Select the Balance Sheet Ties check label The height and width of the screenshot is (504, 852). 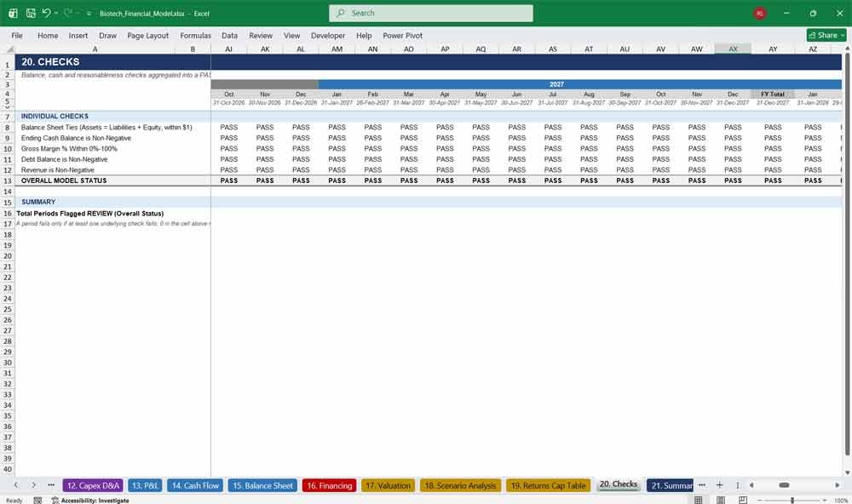(106, 127)
